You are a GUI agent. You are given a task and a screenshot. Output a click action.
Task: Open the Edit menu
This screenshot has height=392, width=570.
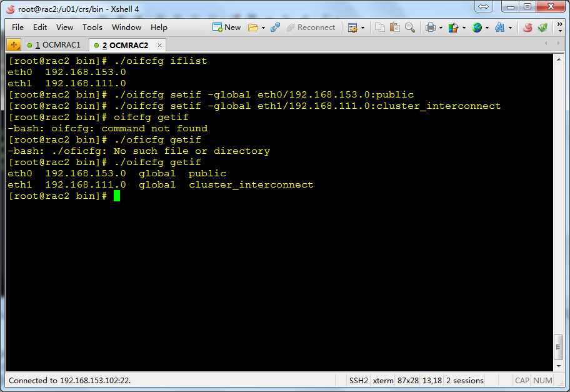pos(39,28)
